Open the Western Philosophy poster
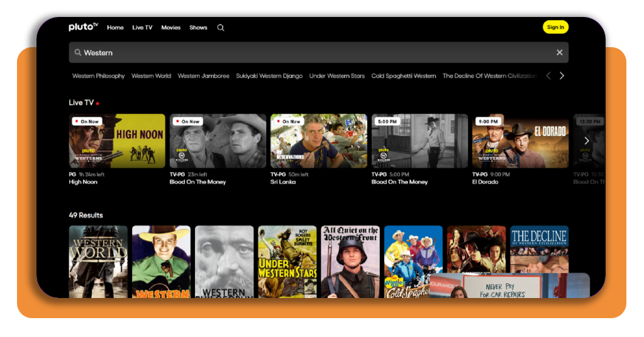This screenshot has height=337, width=644. (x=225, y=262)
